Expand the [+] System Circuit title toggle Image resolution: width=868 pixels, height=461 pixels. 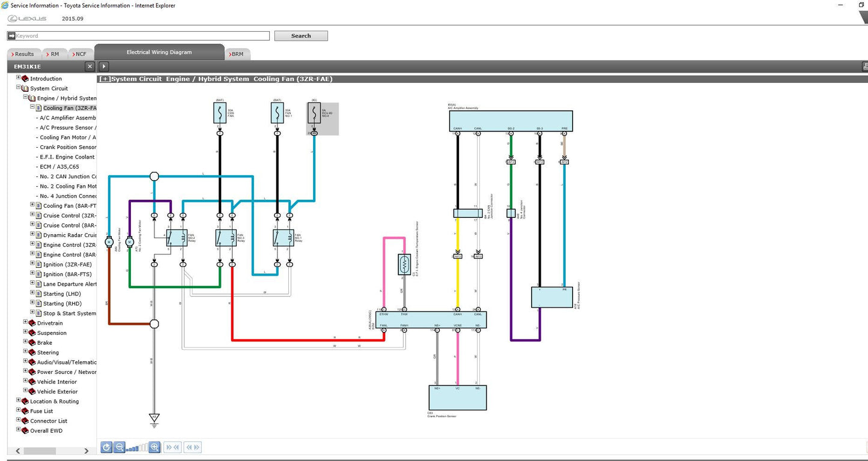coord(105,79)
